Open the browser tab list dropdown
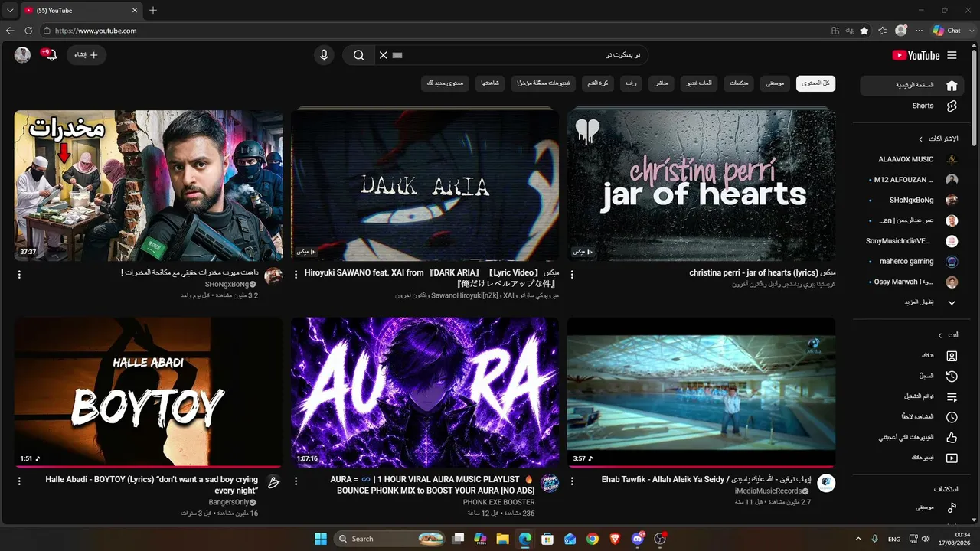 pos(10,10)
